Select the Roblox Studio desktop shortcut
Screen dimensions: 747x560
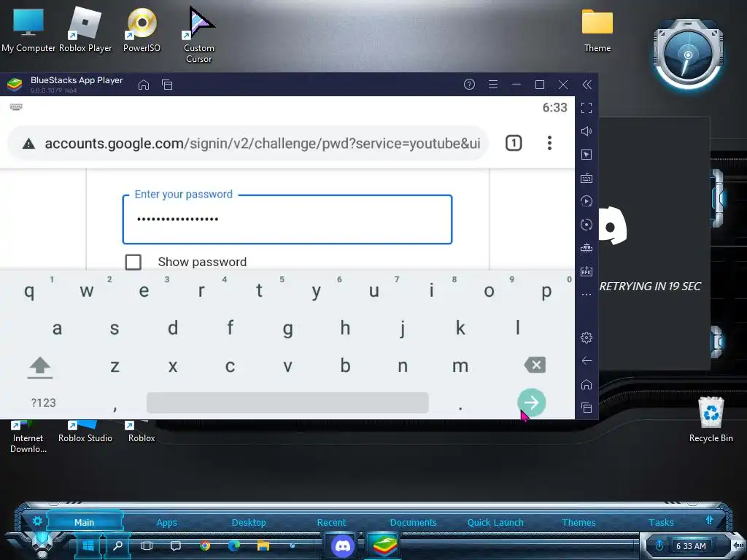pyautogui.click(x=85, y=432)
